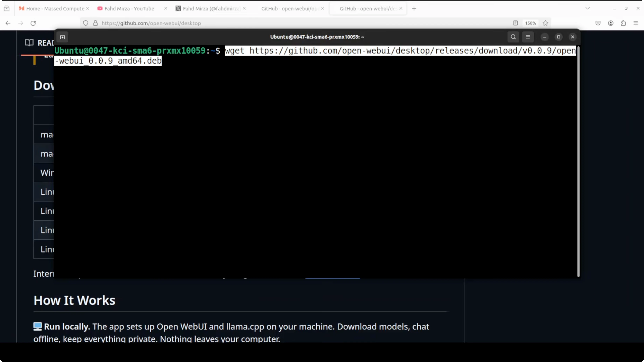The image size is (644, 362).
Task: Go back to previous page
Action: [x=8, y=23]
